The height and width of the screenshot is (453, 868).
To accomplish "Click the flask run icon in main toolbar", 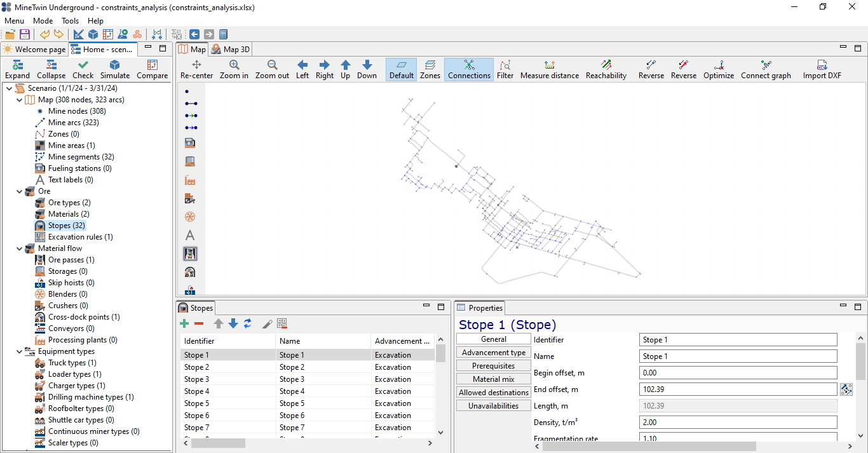I will click(123, 34).
